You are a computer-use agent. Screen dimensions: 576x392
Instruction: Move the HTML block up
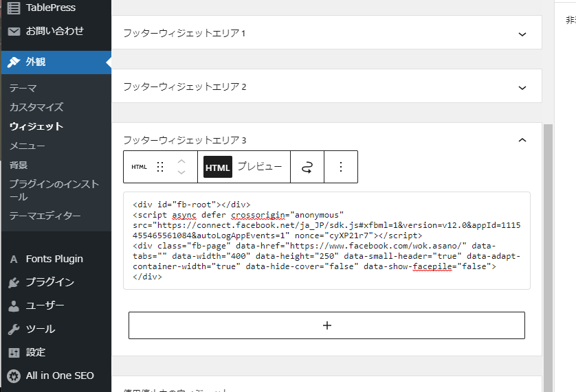(181, 161)
